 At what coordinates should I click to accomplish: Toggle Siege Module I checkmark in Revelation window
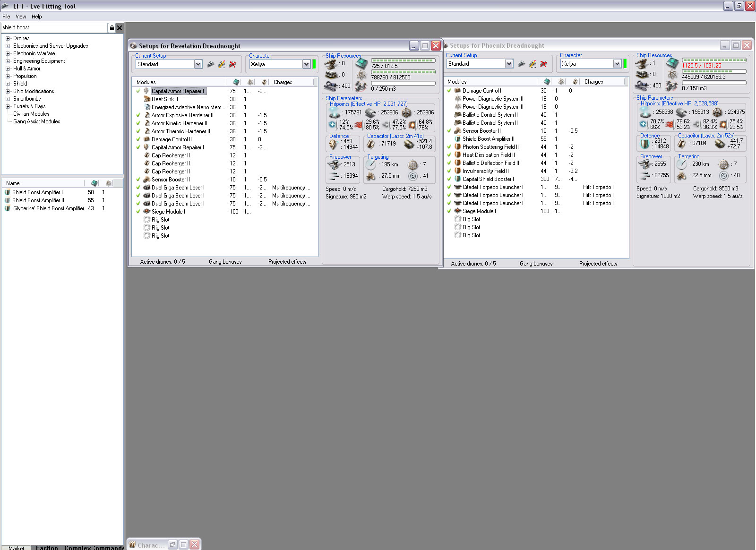pyautogui.click(x=138, y=212)
